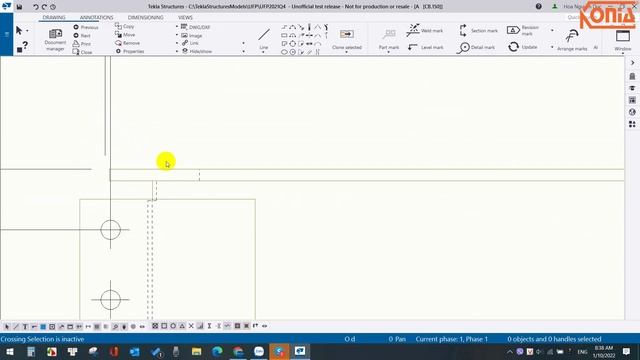
Task: Click the Image icon
Action: tap(184, 36)
